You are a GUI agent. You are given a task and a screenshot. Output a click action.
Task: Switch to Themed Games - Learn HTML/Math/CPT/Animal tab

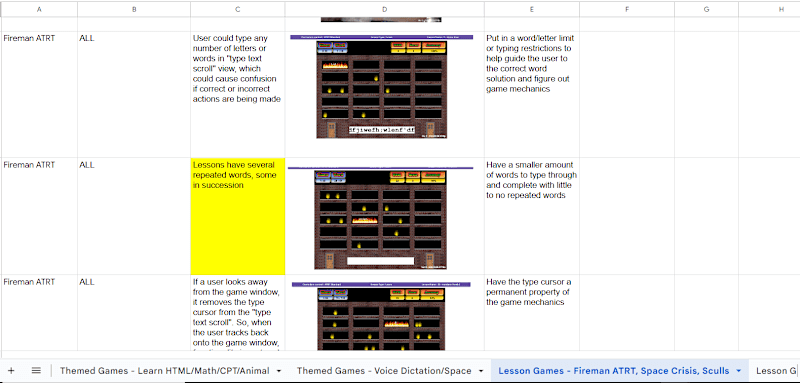click(x=164, y=371)
